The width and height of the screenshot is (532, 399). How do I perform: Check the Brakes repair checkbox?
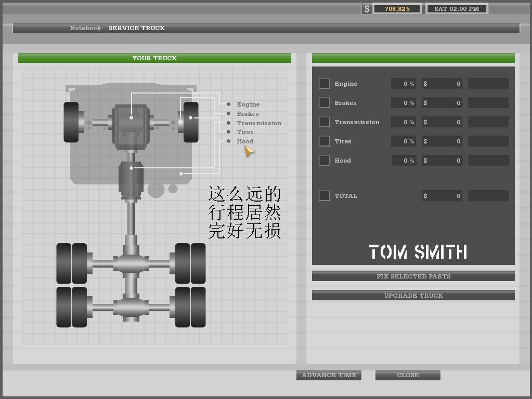(325, 103)
